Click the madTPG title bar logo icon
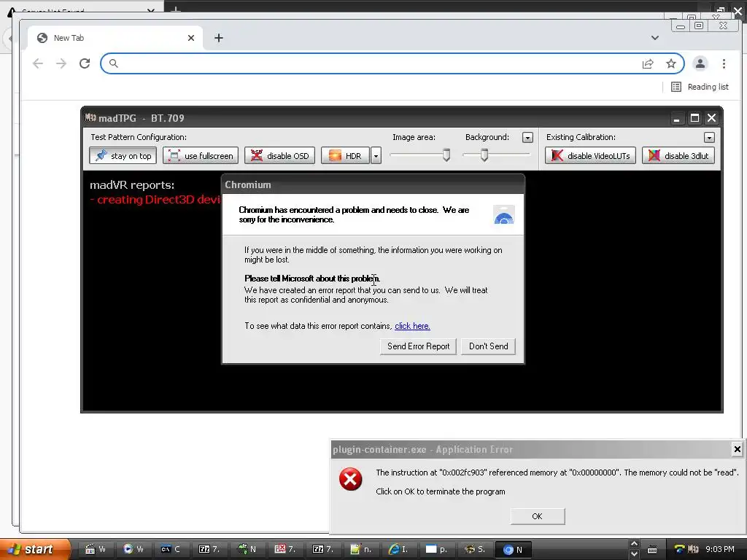 (x=90, y=117)
